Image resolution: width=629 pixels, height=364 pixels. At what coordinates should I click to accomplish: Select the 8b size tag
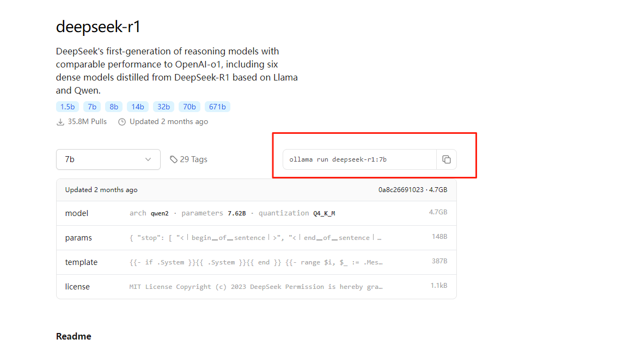click(x=114, y=107)
